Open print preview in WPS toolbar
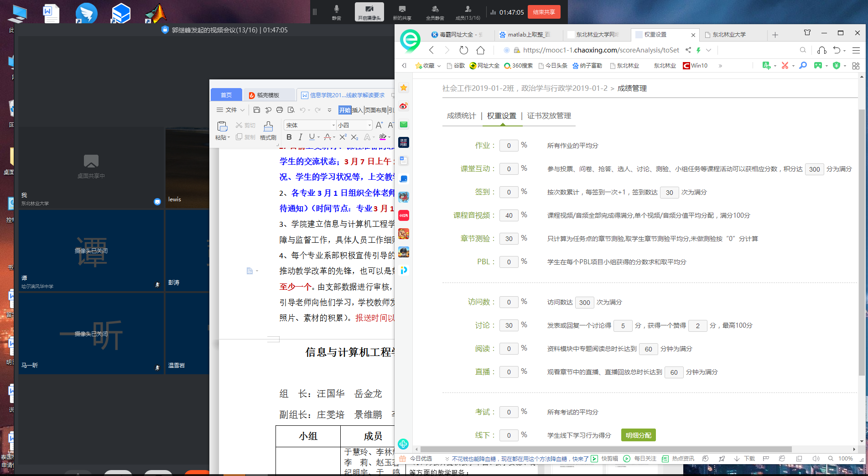The width and height of the screenshot is (868, 476). click(291, 110)
